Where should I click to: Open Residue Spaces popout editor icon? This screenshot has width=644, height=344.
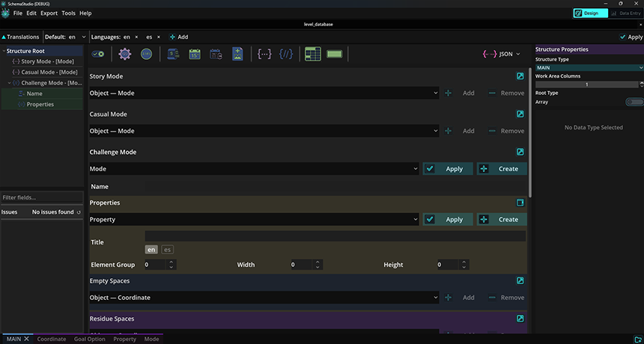point(520,319)
